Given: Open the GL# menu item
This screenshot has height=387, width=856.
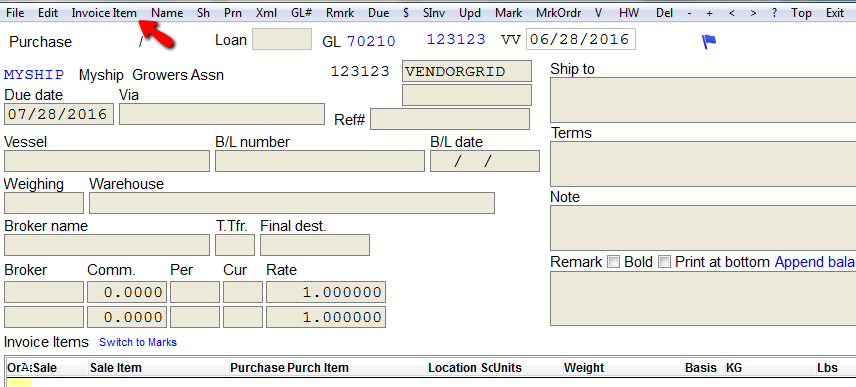Looking at the screenshot, I should click(x=301, y=13).
